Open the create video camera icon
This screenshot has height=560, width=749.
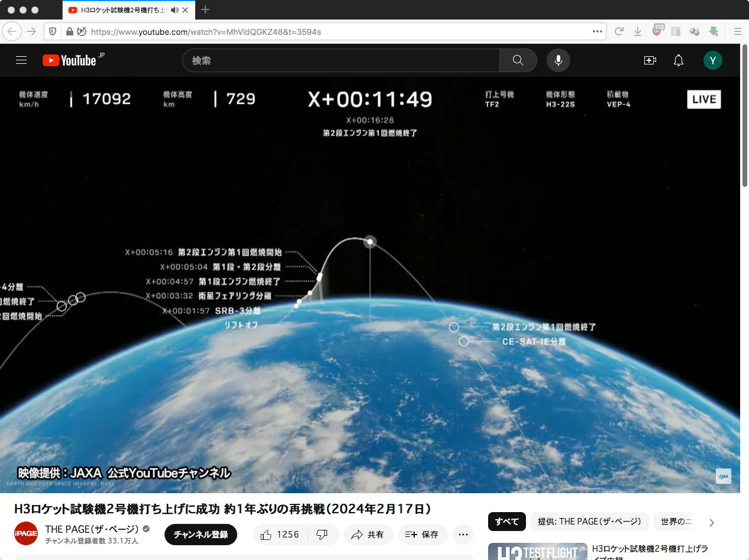click(650, 60)
